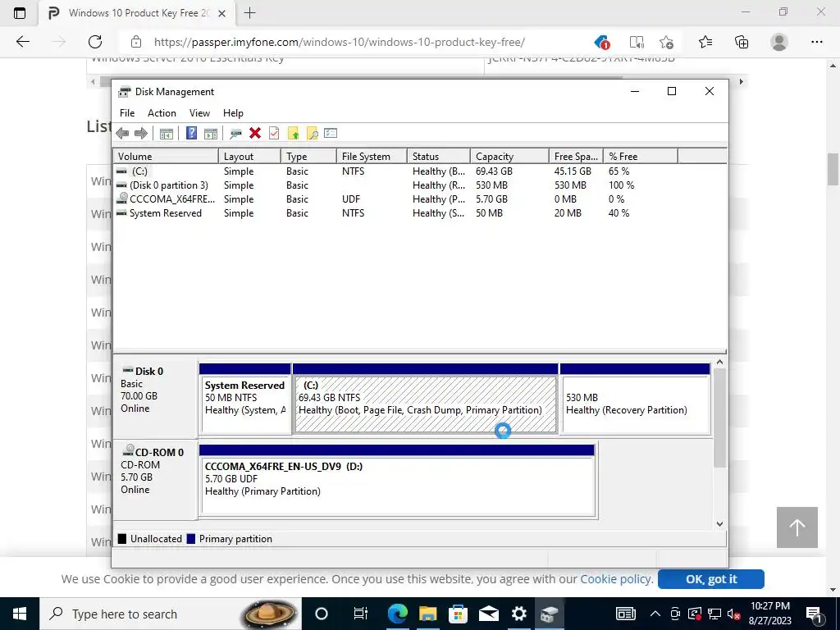The width and height of the screenshot is (840, 630).
Task: Expand the hidden system tray icons chevron
Action: [x=655, y=614]
